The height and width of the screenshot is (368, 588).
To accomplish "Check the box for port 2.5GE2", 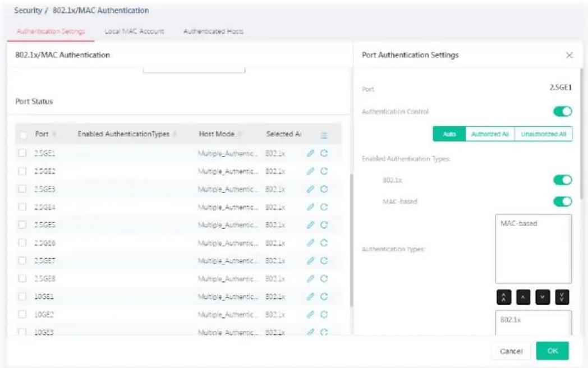I will coord(22,171).
